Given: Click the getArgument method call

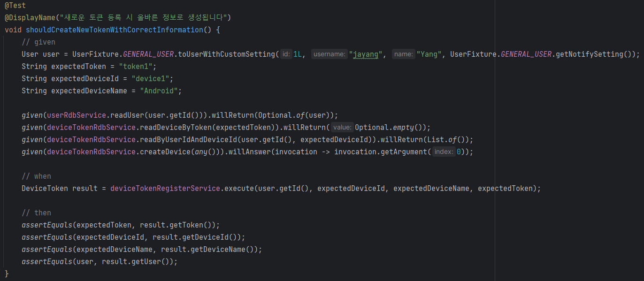Looking at the screenshot, I should click(402, 152).
